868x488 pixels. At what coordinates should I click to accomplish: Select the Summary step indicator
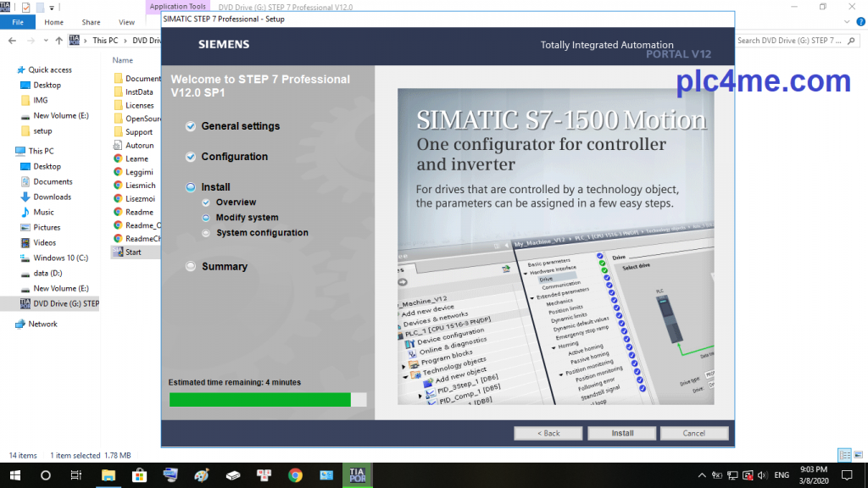[191, 267]
